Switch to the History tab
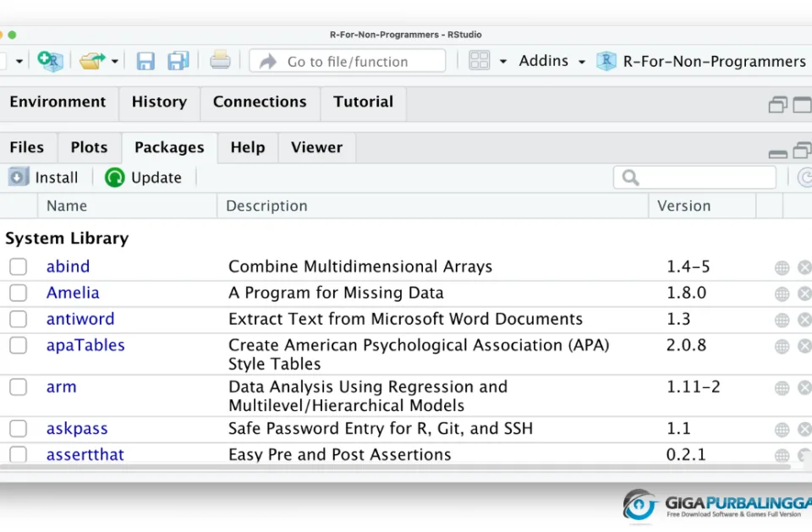 click(x=159, y=102)
